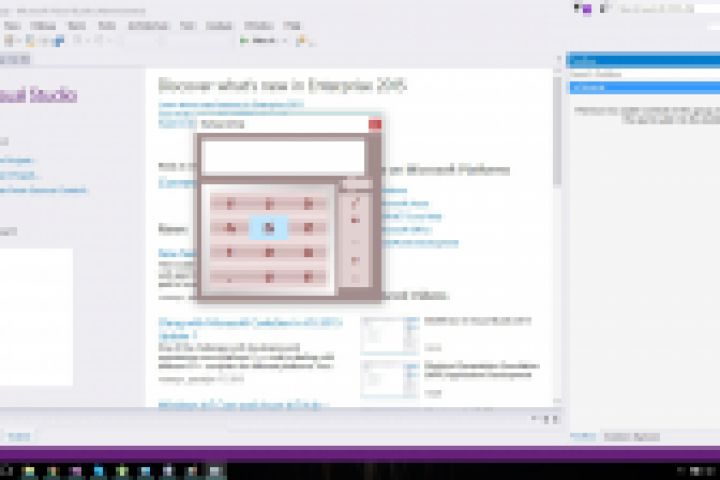Screen dimensions: 720x480
Task: Open the yellow File Explorer taskbar icon
Action: coord(29,471)
